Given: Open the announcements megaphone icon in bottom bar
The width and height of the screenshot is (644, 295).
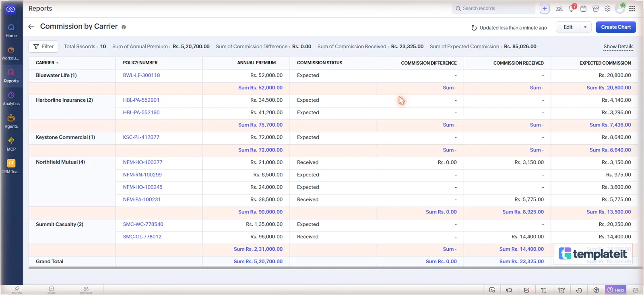Looking at the screenshot, I should tap(509, 290).
